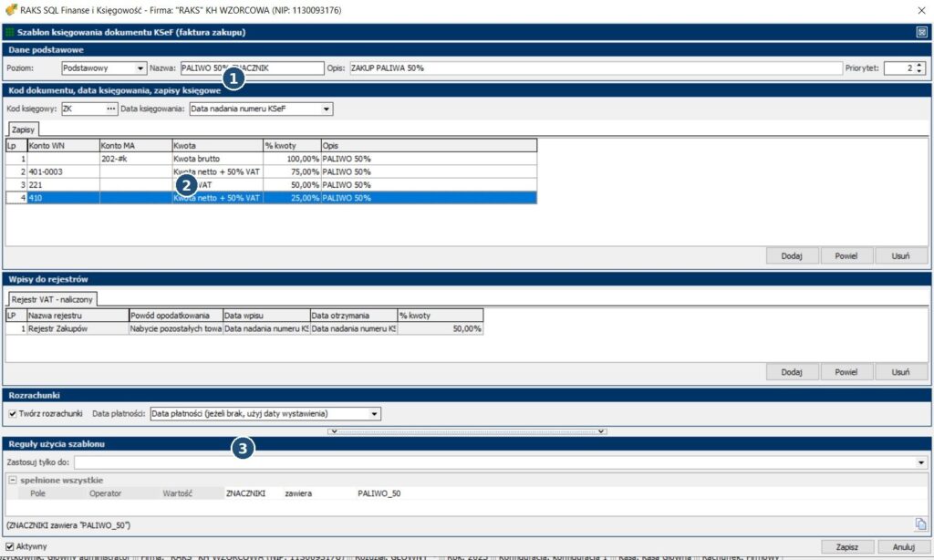Click the grid icon beside Szablon księgowania title
This screenshot has height=560, width=934.
[x=10, y=32]
